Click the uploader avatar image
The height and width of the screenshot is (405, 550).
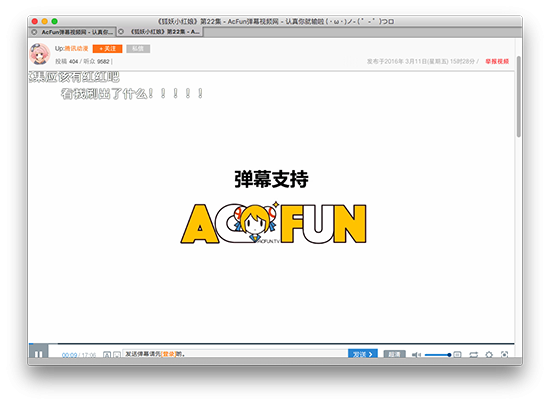click(39, 53)
